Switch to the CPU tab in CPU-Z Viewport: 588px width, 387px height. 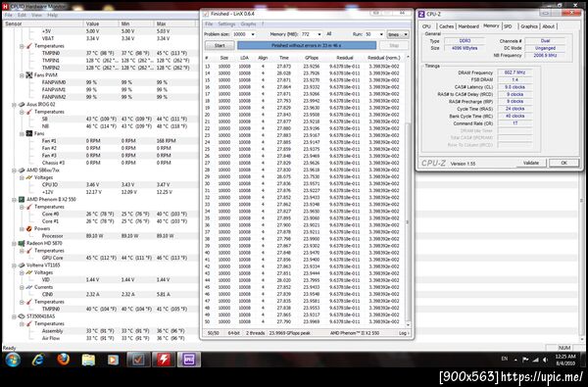(426, 26)
